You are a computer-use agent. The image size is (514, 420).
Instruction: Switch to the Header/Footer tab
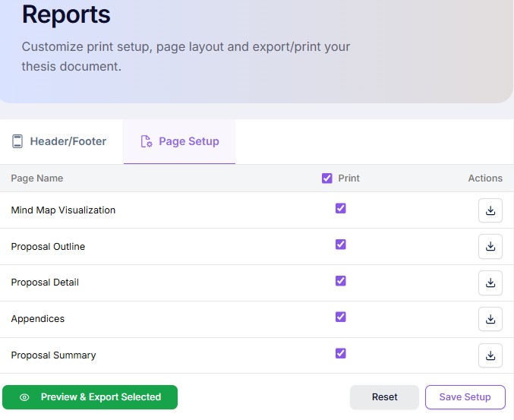pyautogui.click(x=61, y=141)
